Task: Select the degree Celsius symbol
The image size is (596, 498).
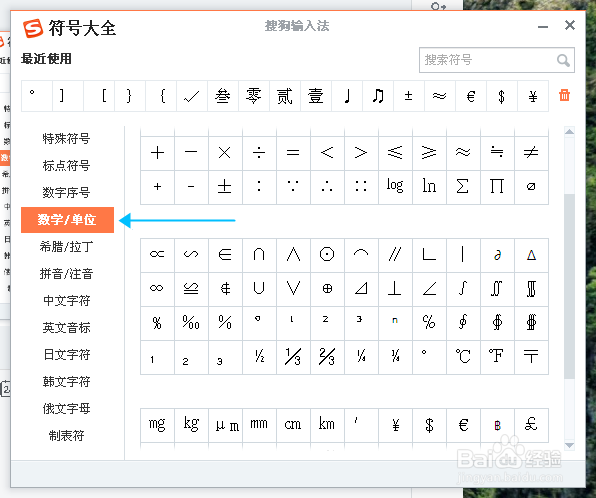Action: (x=463, y=357)
